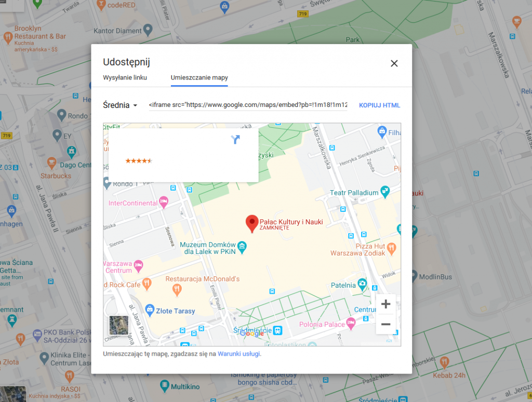The image size is (532, 402).
Task: Click the Złote Tarasy shopping marker
Action: pos(150,310)
